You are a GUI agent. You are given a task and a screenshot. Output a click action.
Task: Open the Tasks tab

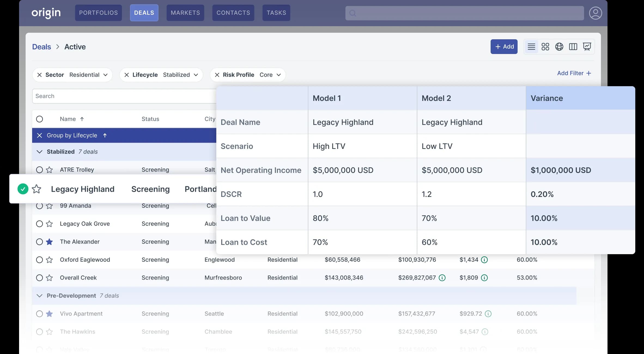pyautogui.click(x=276, y=13)
